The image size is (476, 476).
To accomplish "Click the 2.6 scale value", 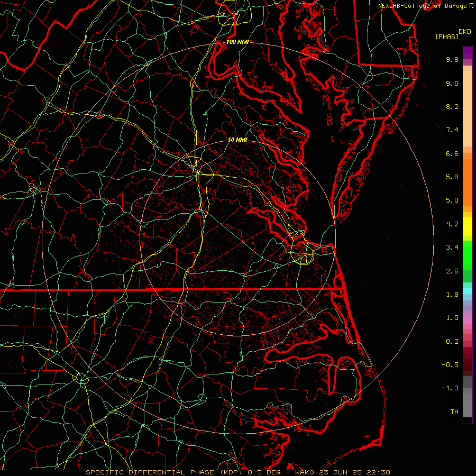I will (452, 271).
